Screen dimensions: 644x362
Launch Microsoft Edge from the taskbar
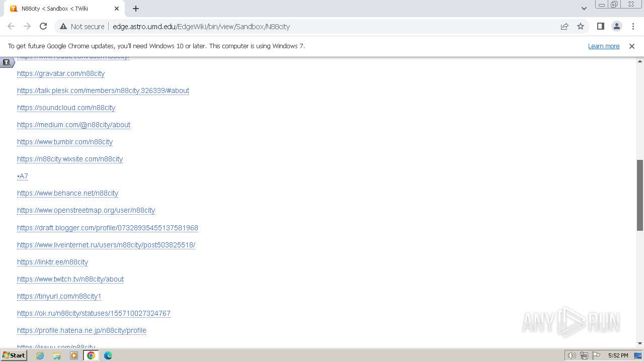(x=108, y=355)
